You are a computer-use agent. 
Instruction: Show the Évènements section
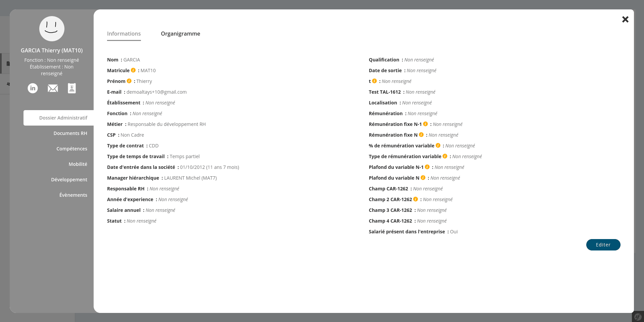click(73, 195)
